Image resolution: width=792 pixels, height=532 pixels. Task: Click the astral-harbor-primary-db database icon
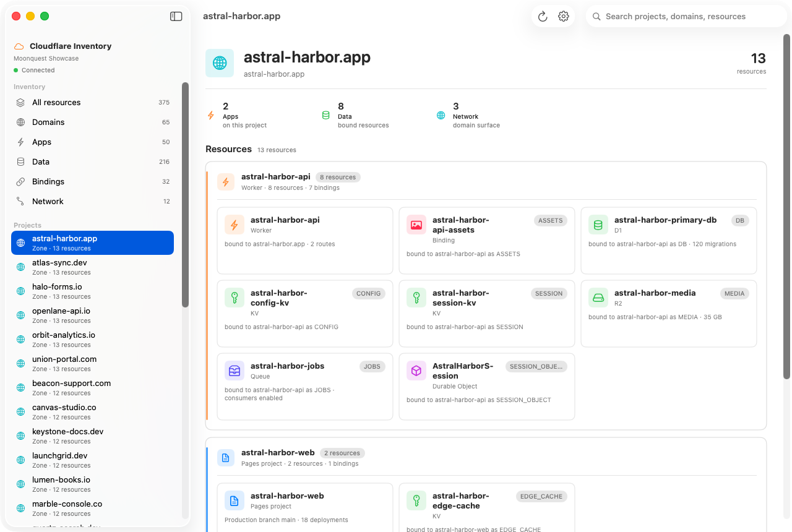(x=598, y=225)
